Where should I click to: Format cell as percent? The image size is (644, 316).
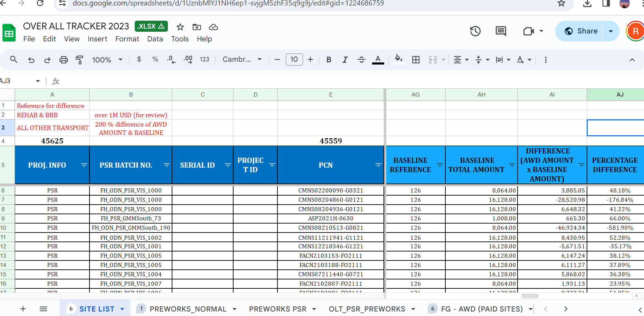pos(155,59)
